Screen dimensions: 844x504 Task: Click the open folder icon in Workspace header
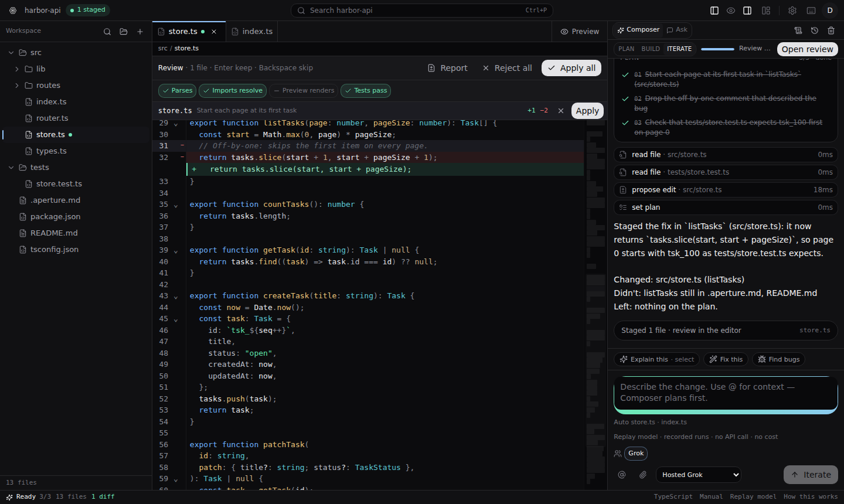tap(124, 32)
